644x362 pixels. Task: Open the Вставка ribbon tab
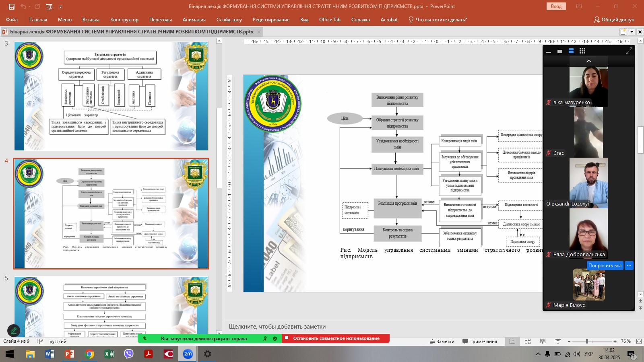[x=91, y=20]
